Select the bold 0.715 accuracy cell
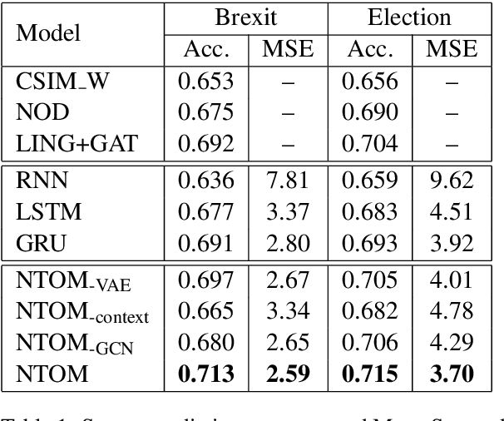The image size is (504, 421). 368,374
